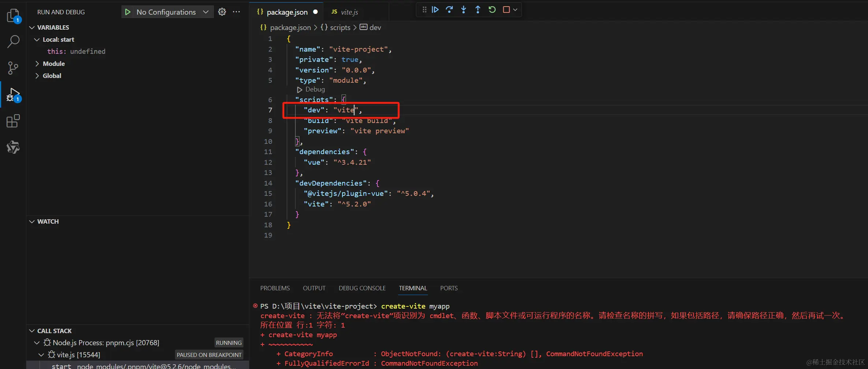Screen dimensions: 868x369
Task: Collapse the Node.js Process pnpm.cjs entry
Action: (x=37, y=343)
